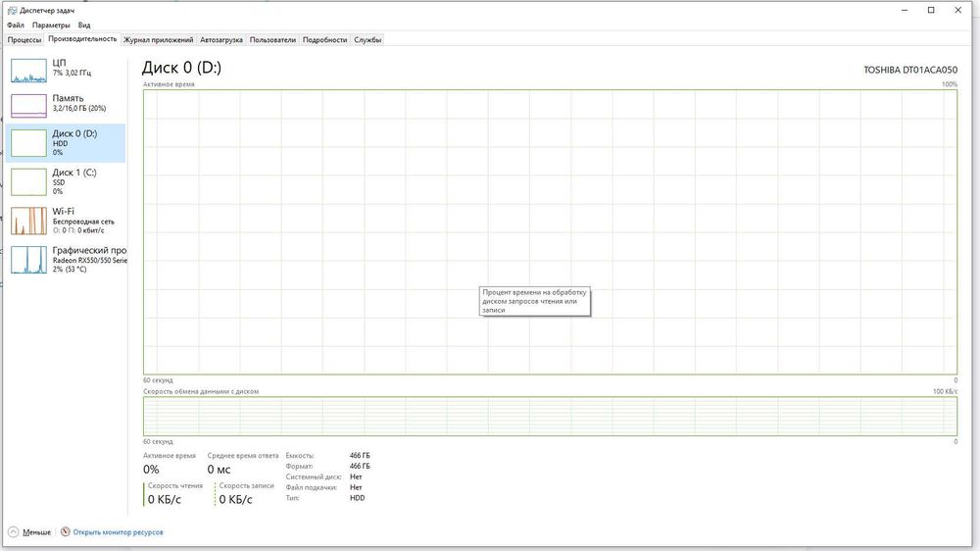This screenshot has height=551, width=980.
Task: Select the ЦП performance graph thumbnail
Action: pos(28,71)
